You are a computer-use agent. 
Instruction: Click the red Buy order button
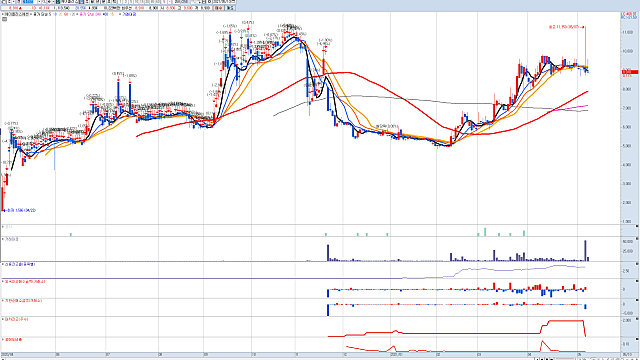coord(219,8)
